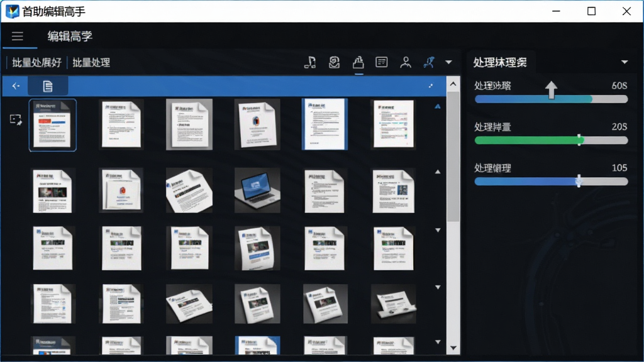Select the blue-bordered document thumbnail
Viewport: 644px width, 362px height.
[x=325, y=124]
